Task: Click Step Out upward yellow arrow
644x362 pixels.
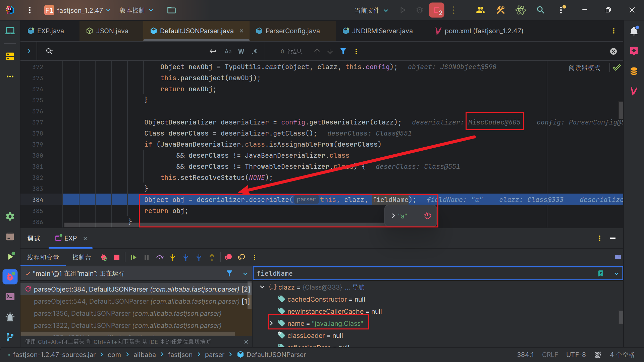Action: (212, 257)
